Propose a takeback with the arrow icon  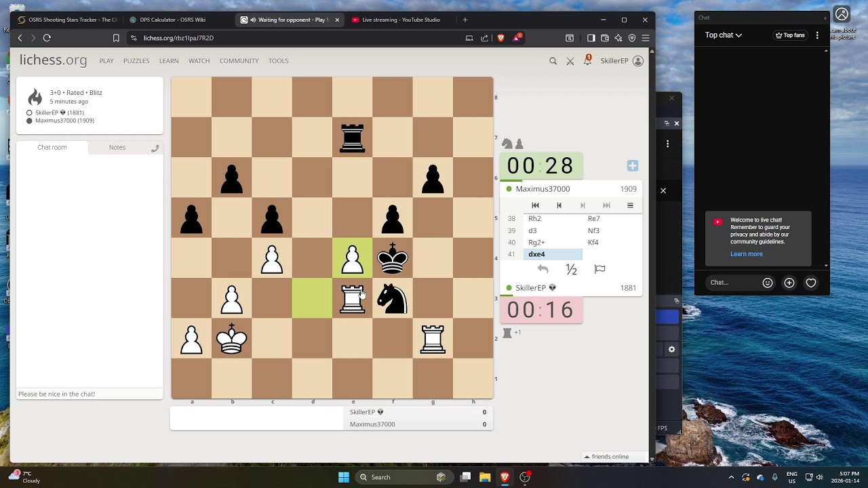[542, 269]
